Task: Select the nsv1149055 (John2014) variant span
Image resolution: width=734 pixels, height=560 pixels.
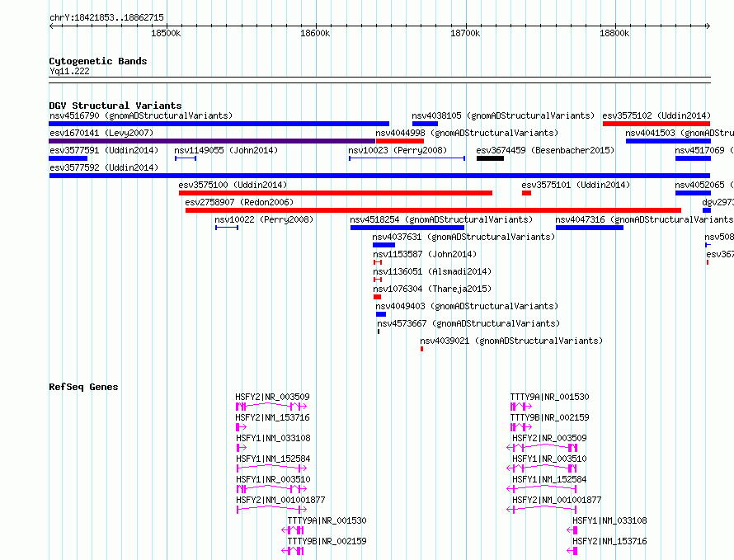Action: (x=186, y=158)
